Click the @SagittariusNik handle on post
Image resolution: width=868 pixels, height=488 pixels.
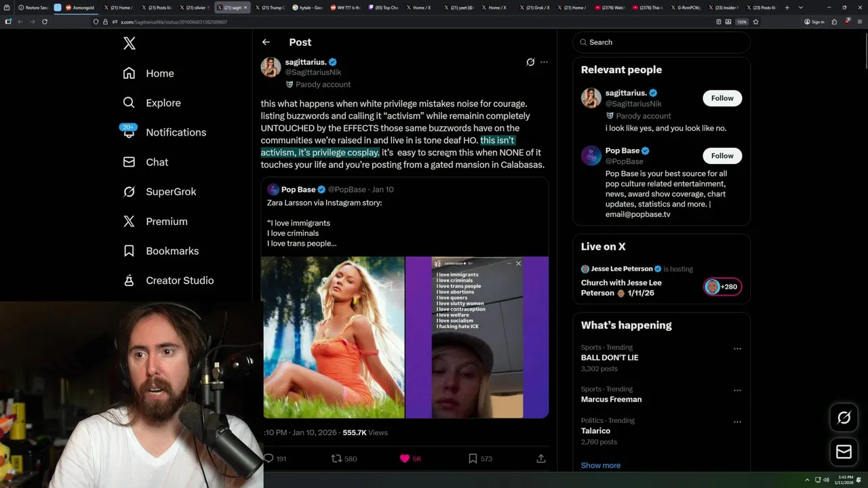pos(313,72)
